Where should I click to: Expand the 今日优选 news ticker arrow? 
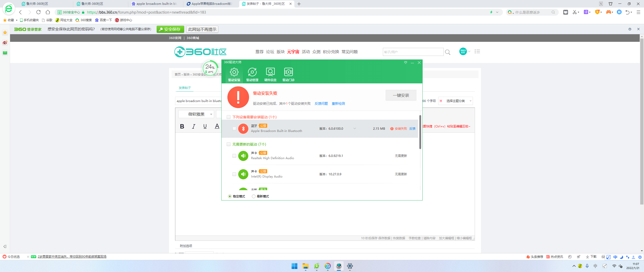pos(28,257)
